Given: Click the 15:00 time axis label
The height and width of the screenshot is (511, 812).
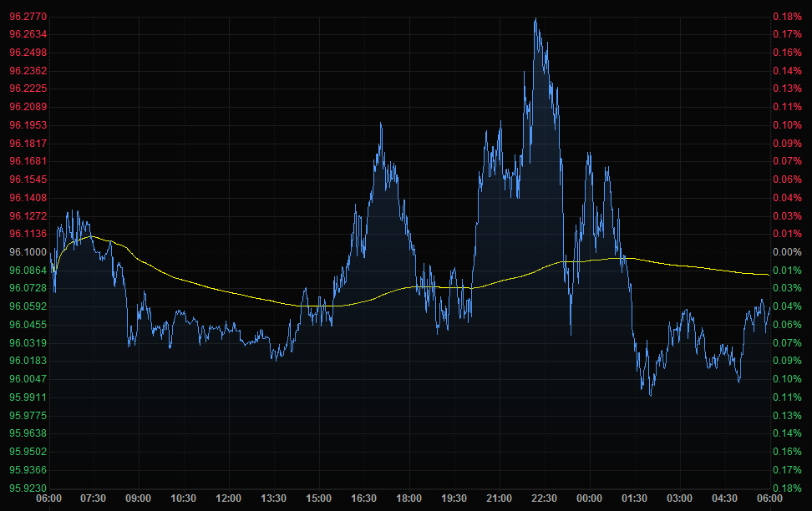Looking at the screenshot, I should tap(319, 498).
